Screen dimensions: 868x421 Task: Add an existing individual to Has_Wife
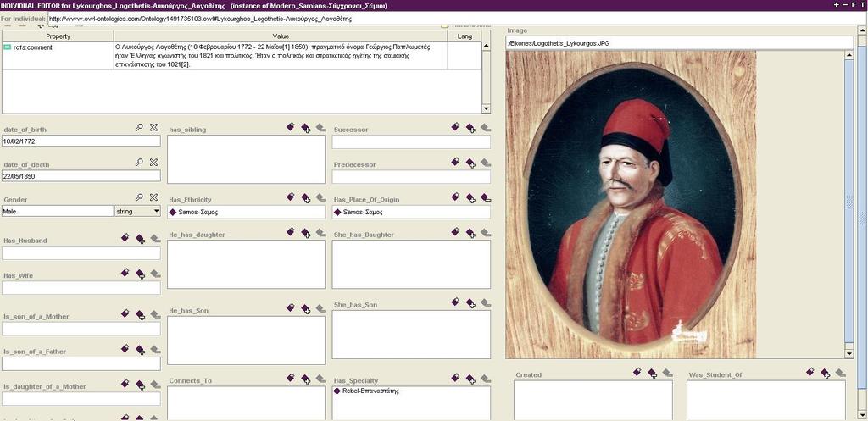[x=140, y=274]
